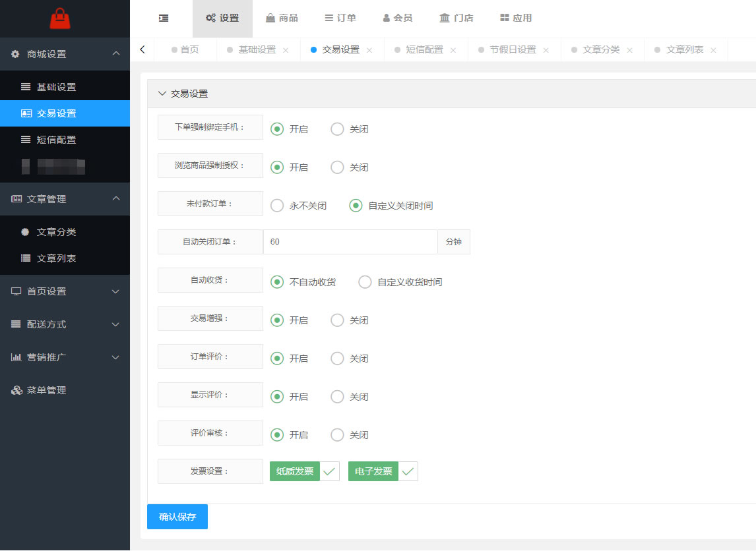Select 关闭 for 交易增强

(x=337, y=320)
